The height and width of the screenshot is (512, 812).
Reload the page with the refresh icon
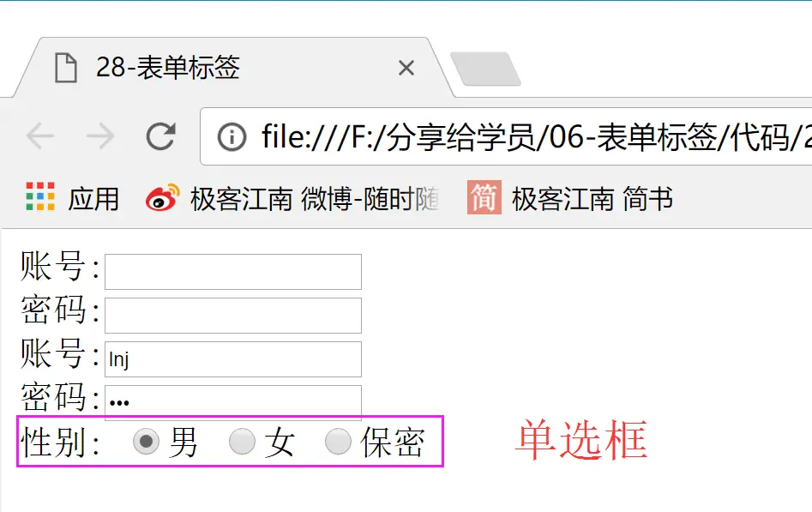(x=160, y=136)
